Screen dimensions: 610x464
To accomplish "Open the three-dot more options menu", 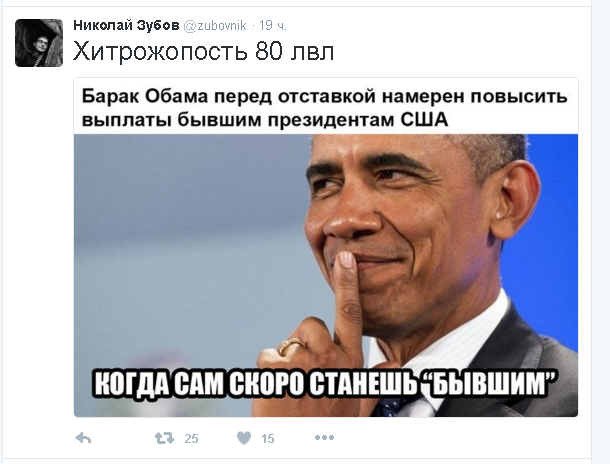I will [x=324, y=438].
